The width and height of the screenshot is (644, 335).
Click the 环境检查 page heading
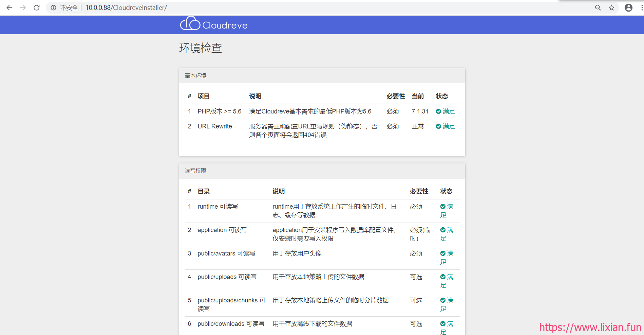click(201, 48)
